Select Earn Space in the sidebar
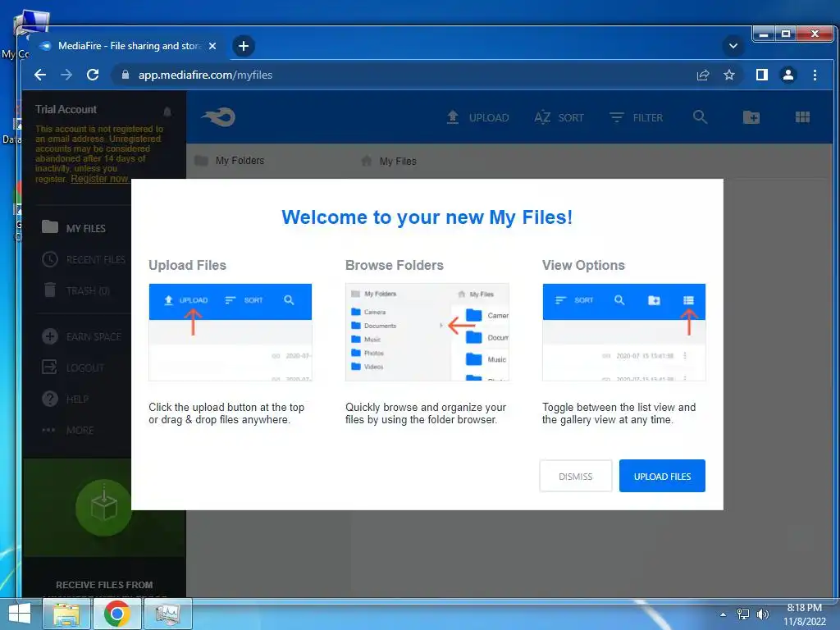840x630 pixels. point(82,336)
